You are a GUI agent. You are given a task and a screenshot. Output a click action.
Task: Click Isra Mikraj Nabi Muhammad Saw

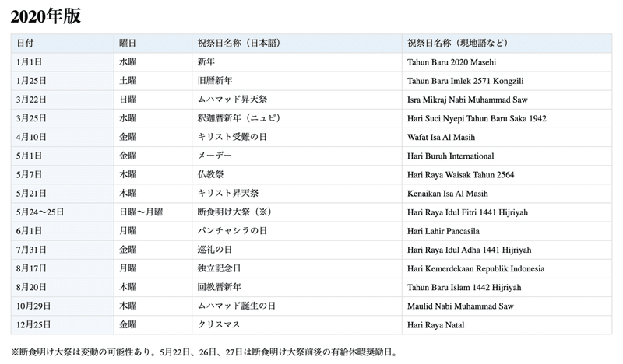[x=467, y=100]
